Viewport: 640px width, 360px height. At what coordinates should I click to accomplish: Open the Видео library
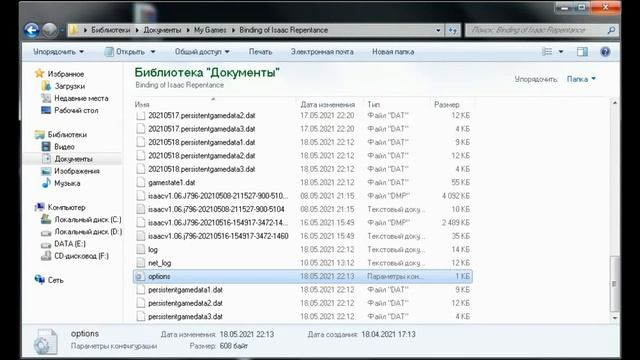64,147
